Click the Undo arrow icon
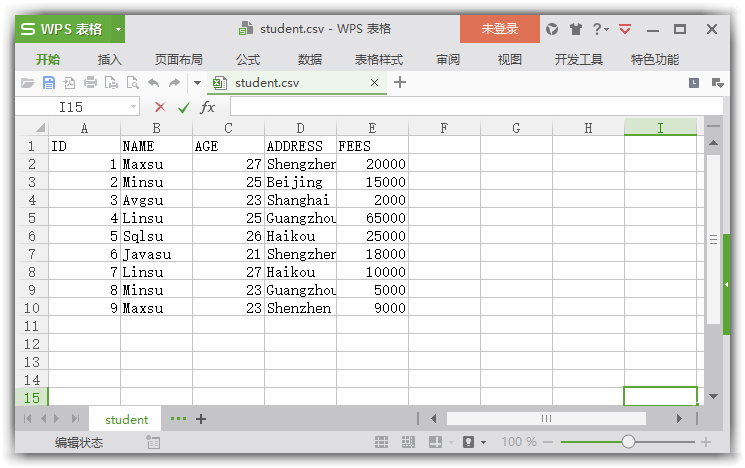The width and height of the screenshot is (745, 468). point(153,83)
